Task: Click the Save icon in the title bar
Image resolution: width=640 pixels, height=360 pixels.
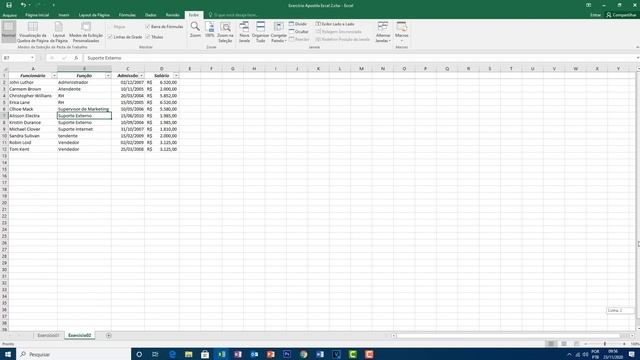Action: pos(9,5)
